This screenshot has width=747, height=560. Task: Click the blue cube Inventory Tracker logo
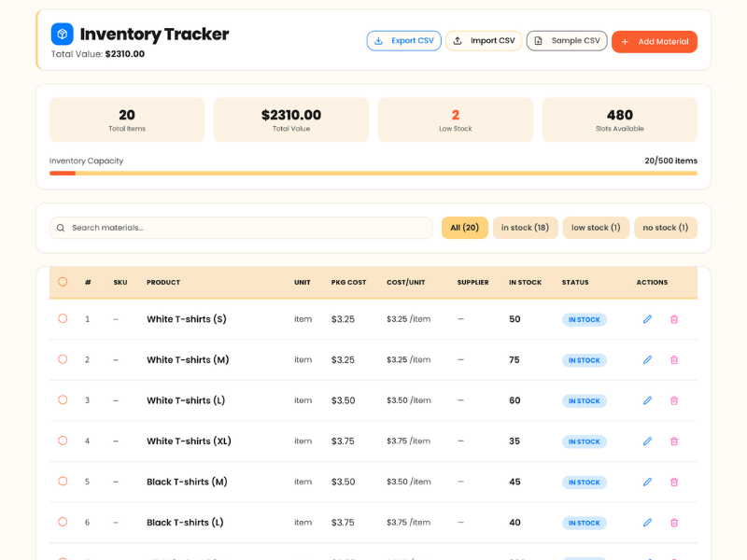62,34
